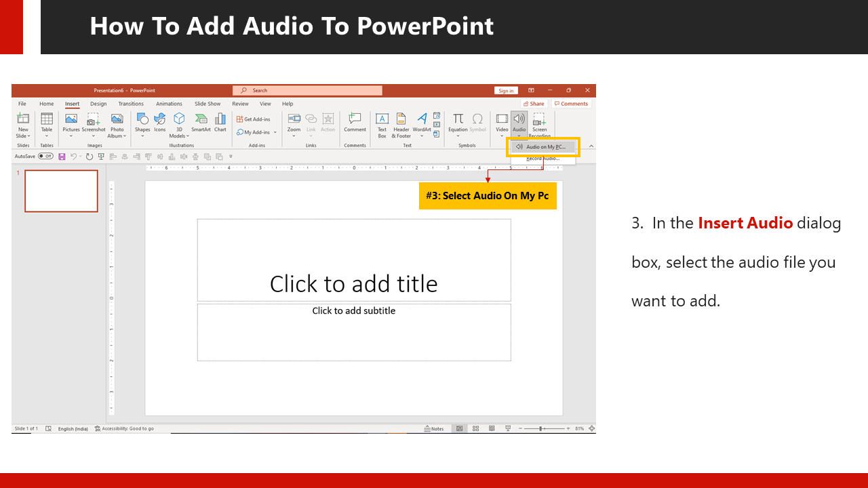The height and width of the screenshot is (488, 868).
Task: Click the 'Click to add title' placeholder
Action: click(x=354, y=260)
